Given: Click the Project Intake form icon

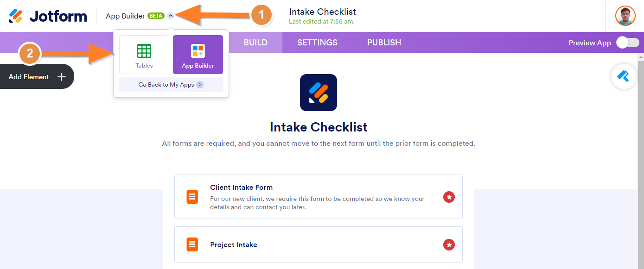Looking at the screenshot, I should click(192, 244).
